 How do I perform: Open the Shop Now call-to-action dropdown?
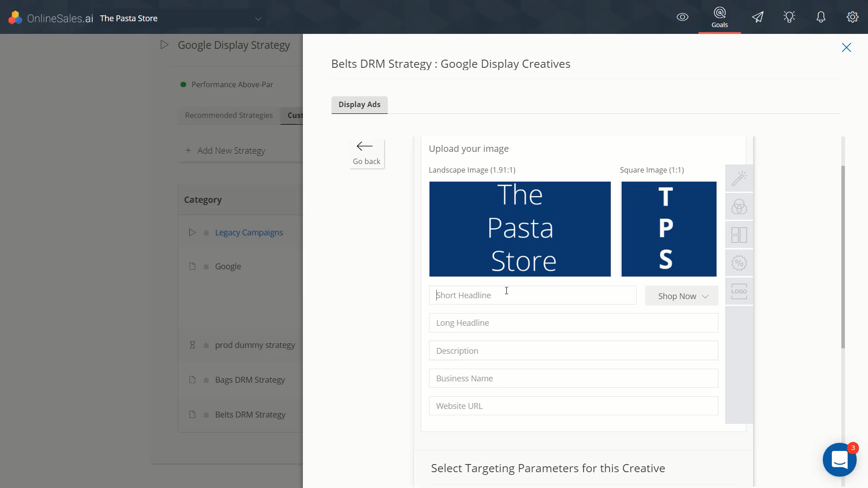coord(681,296)
